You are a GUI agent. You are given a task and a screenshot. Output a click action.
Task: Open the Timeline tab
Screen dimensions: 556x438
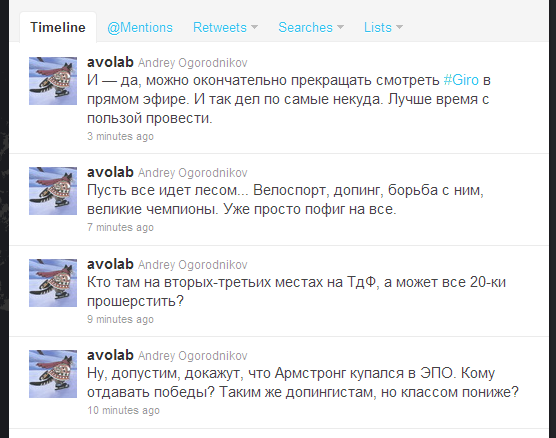click(x=58, y=27)
